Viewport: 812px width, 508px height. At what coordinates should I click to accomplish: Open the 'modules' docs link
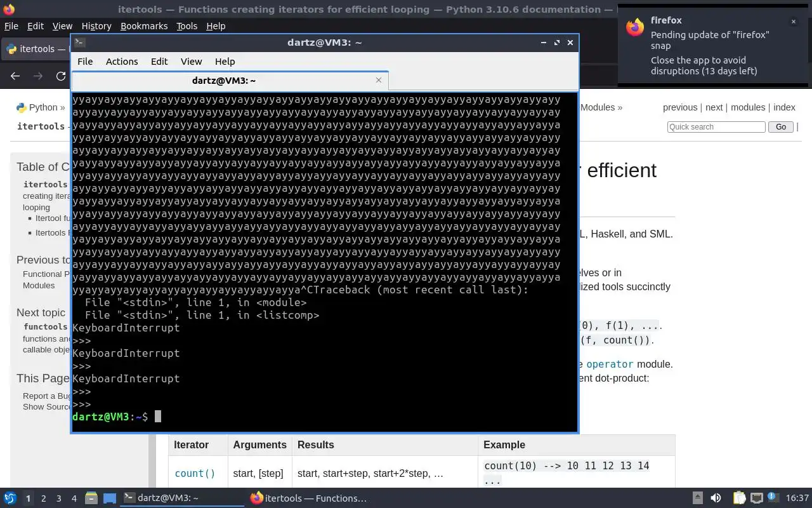pyautogui.click(x=748, y=107)
